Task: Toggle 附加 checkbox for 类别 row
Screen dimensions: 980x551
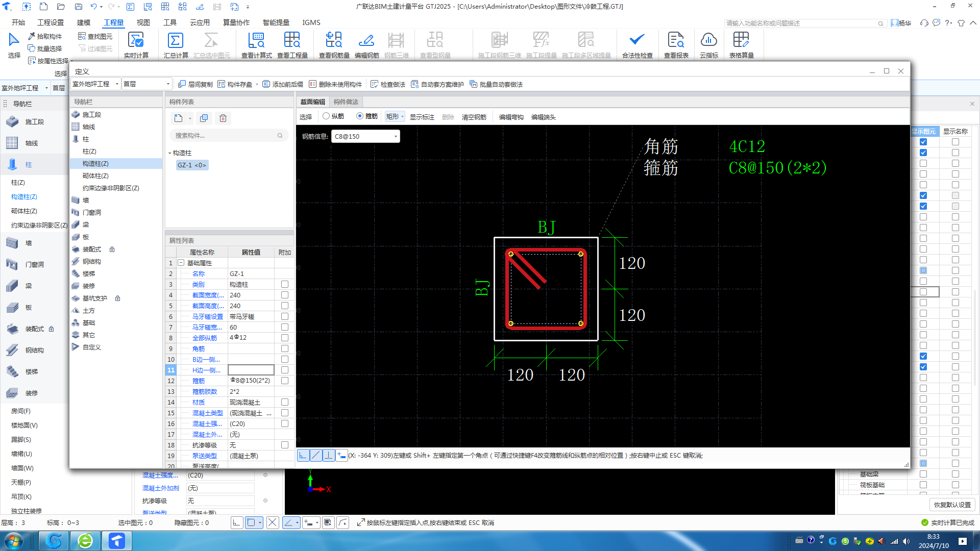Action: 285,284
